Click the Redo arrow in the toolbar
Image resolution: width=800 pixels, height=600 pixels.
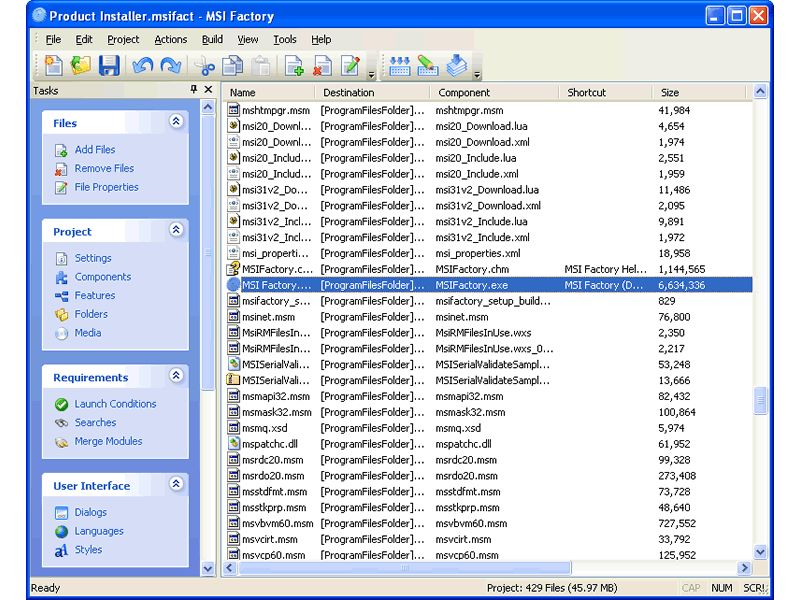click(170, 66)
